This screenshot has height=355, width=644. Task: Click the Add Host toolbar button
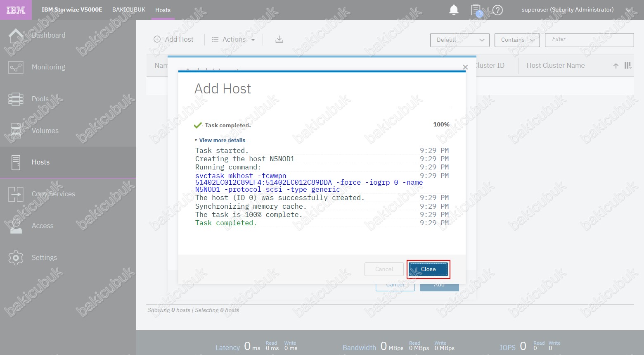173,39
